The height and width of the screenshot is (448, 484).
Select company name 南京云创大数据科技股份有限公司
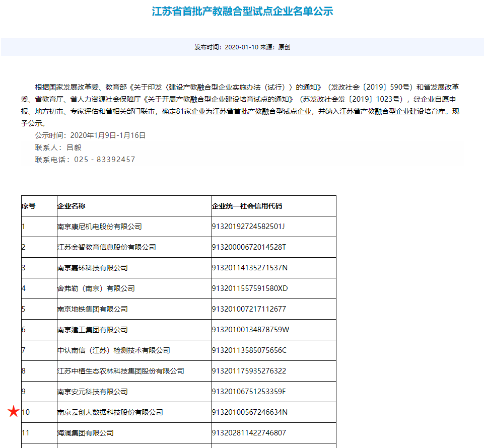[x=110, y=412]
